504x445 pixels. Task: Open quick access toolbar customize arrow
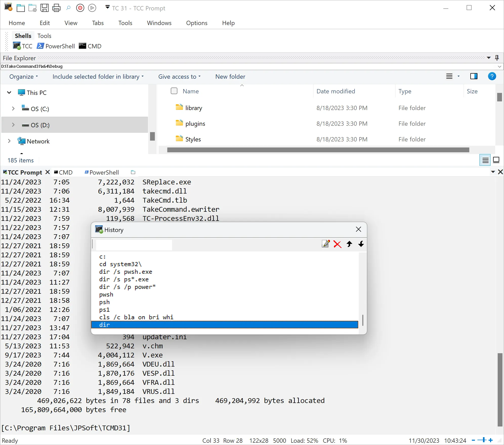click(108, 7)
